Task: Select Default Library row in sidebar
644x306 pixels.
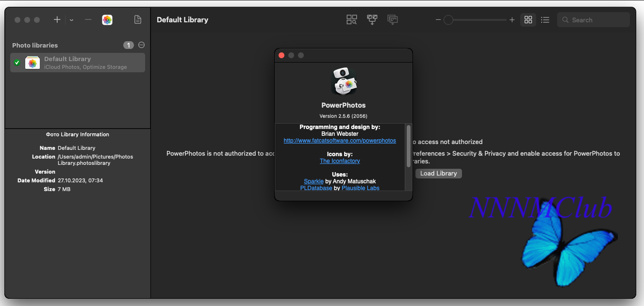Action: pyautogui.click(x=78, y=63)
